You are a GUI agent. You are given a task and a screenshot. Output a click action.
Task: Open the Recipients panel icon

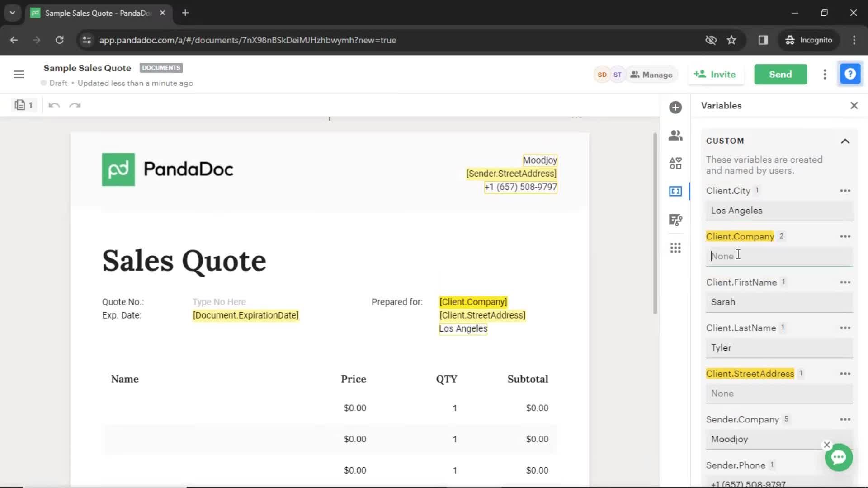[x=675, y=135]
